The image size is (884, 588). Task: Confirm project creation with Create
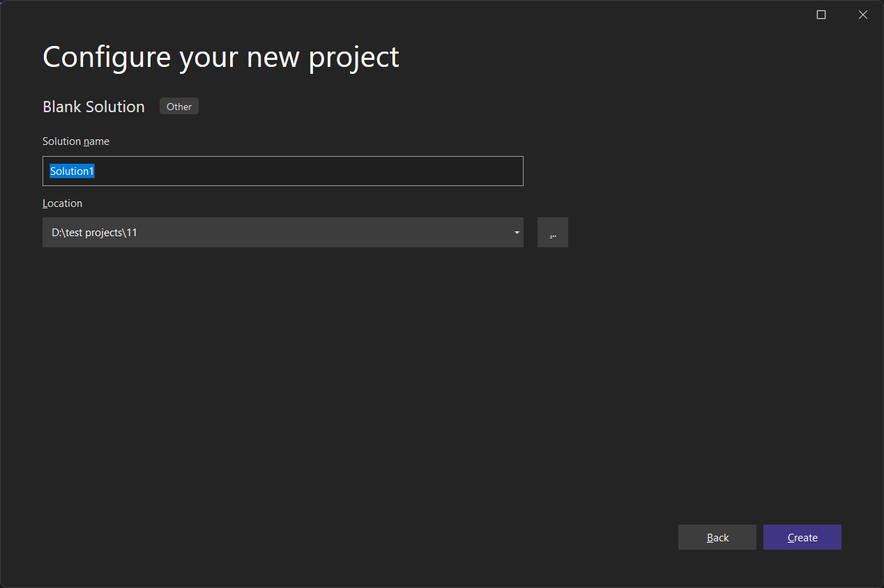[802, 537]
